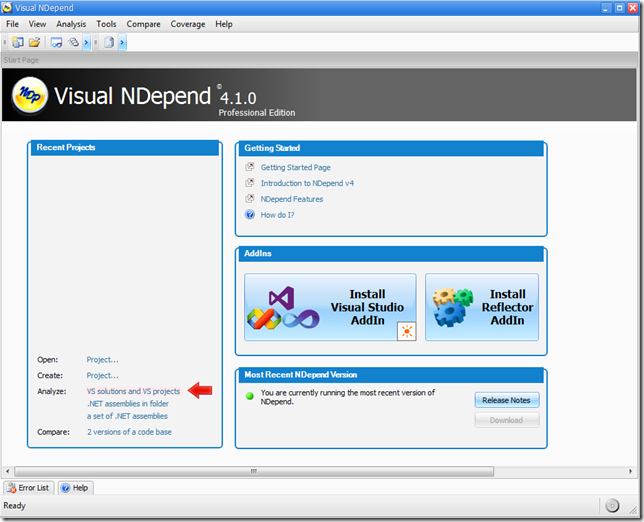Close the Visual NDepend window

pyautogui.click(x=632, y=8)
